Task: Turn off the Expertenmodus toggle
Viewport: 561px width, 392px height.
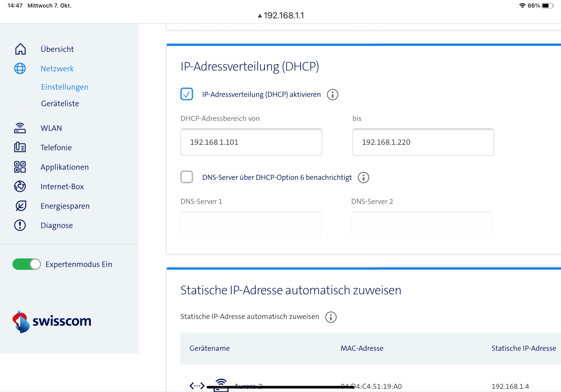Action: coord(27,264)
